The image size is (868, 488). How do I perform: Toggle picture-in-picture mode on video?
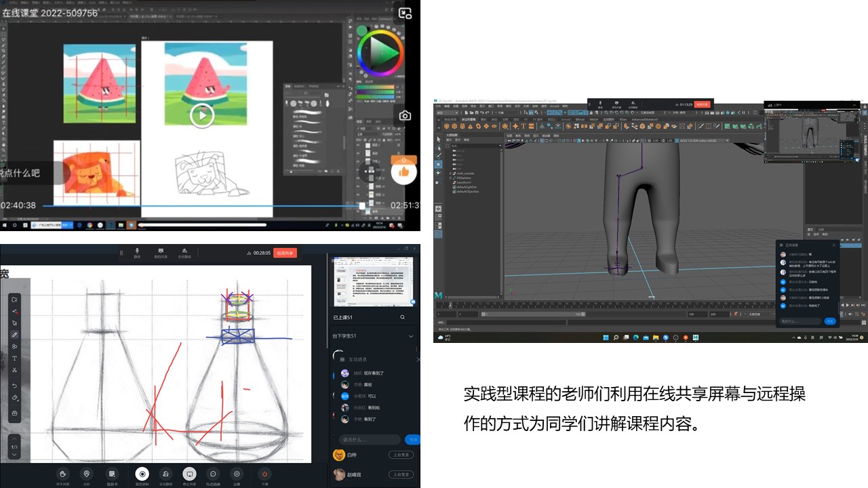click(405, 13)
